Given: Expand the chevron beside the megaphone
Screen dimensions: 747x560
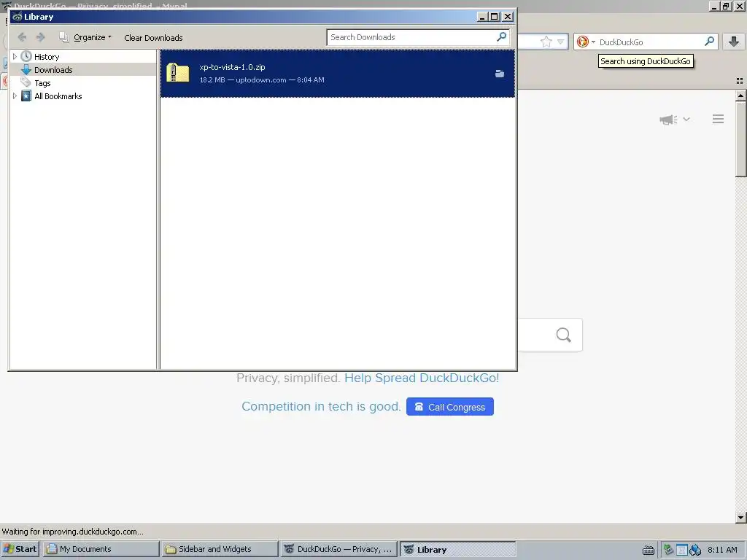Looking at the screenshot, I should 686,119.
